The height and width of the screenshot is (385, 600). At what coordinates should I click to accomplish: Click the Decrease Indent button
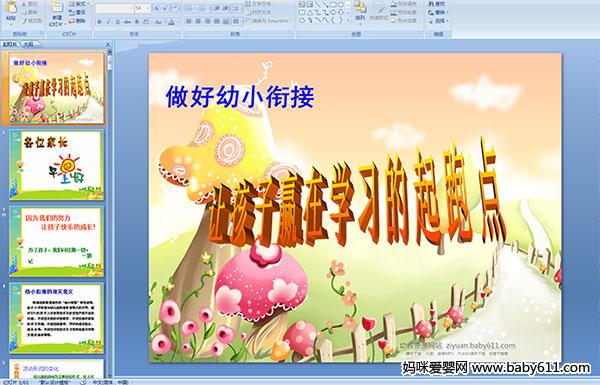click(x=217, y=8)
